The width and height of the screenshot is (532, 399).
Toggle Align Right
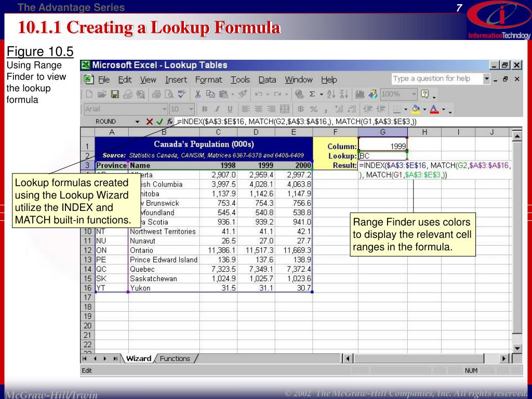pos(271,109)
